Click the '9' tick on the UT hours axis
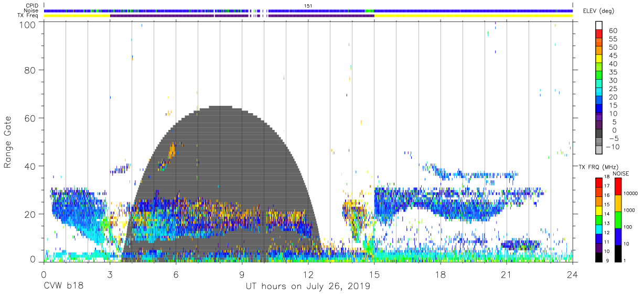The width and height of the screenshot is (644, 297). coord(242,274)
